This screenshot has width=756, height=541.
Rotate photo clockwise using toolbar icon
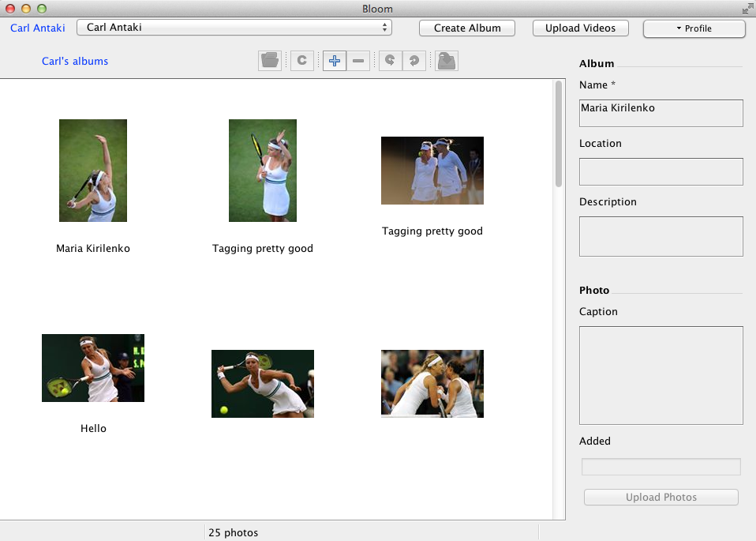(414, 61)
